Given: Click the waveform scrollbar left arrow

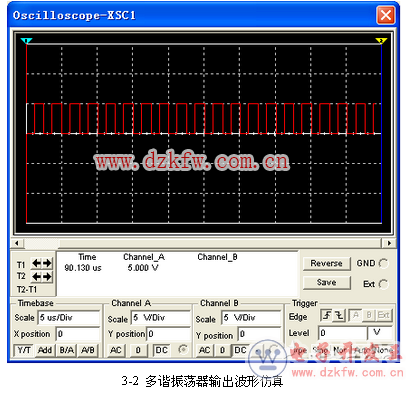Looking at the screenshot, I should pyautogui.click(x=17, y=243).
